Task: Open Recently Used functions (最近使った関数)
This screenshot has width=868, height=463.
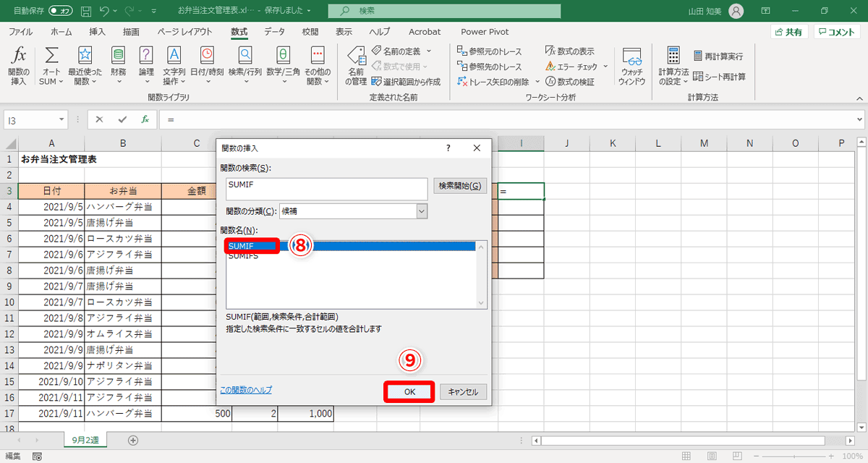Action: coord(85,66)
